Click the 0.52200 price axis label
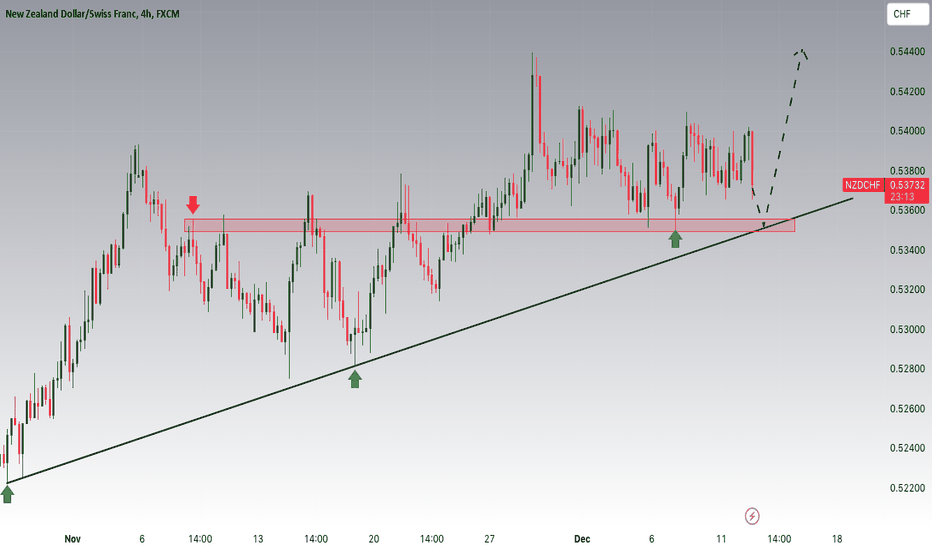The width and height of the screenshot is (932, 550). pyautogui.click(x=907, y=488)
